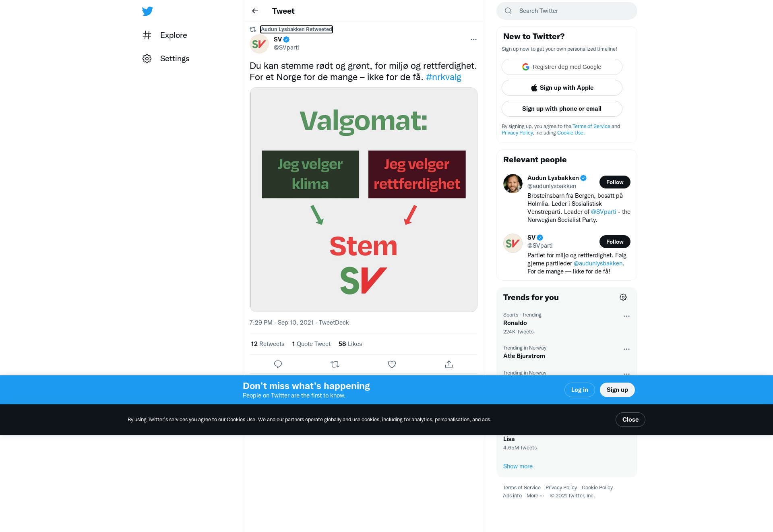The height and width of the screenshot is (532, 773).
Task: Click Show more under trends
Action: [518, 466]
